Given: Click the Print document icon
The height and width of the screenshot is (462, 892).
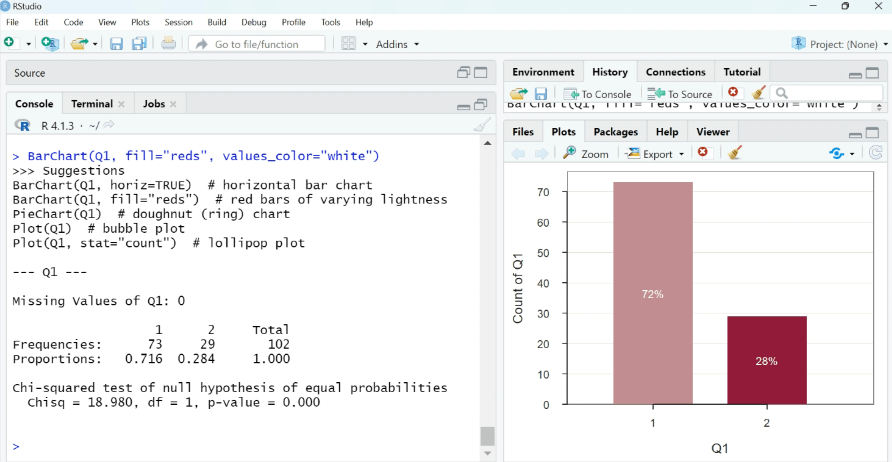Looking at the screenshot, I should 168,44.
